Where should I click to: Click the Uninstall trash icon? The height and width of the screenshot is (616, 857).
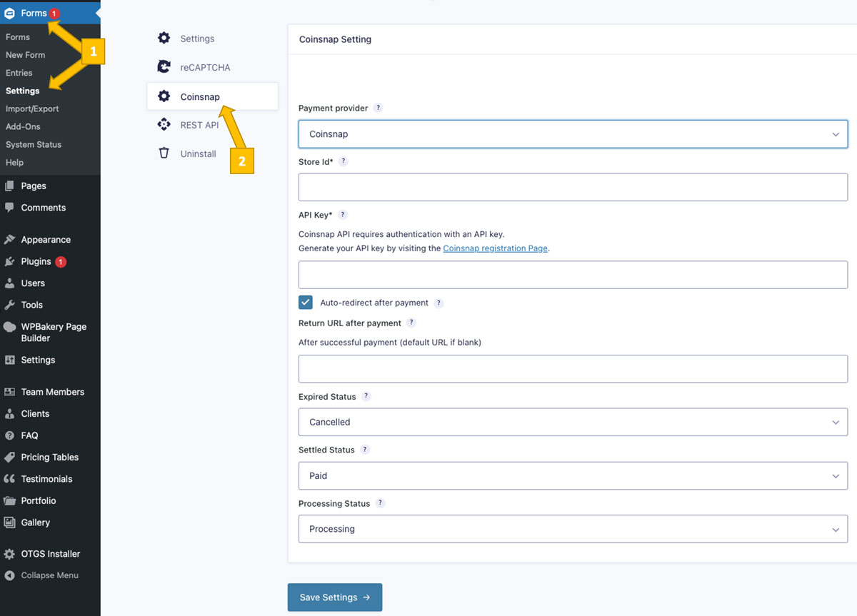tap(163, 153)
